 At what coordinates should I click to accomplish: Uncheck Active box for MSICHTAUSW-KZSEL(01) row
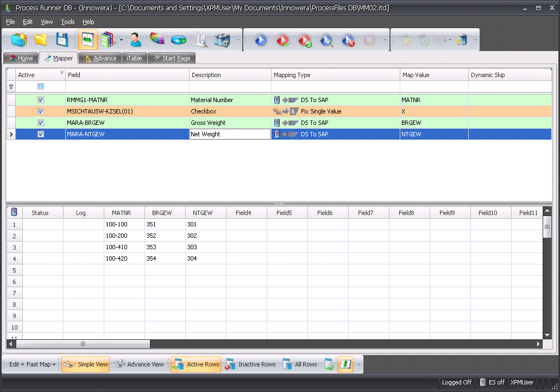41,111
